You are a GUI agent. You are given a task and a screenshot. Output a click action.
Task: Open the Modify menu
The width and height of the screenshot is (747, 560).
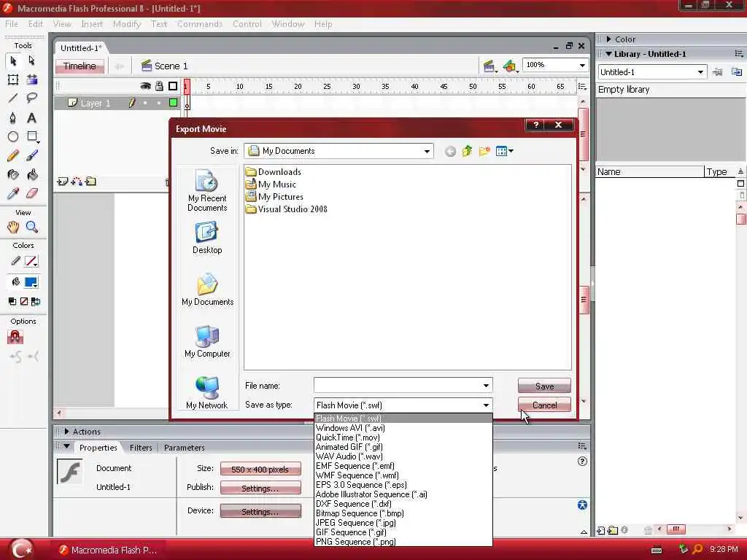(127, 24)
